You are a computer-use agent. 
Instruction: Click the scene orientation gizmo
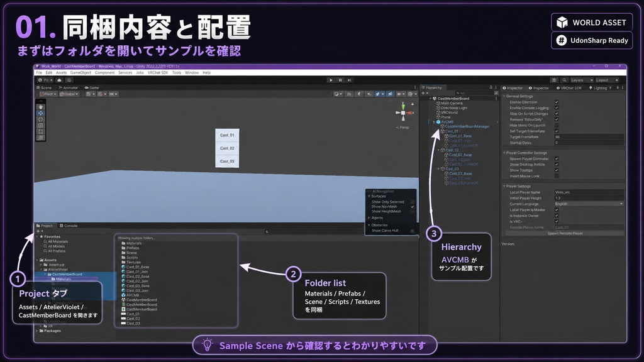click(403, 112)
